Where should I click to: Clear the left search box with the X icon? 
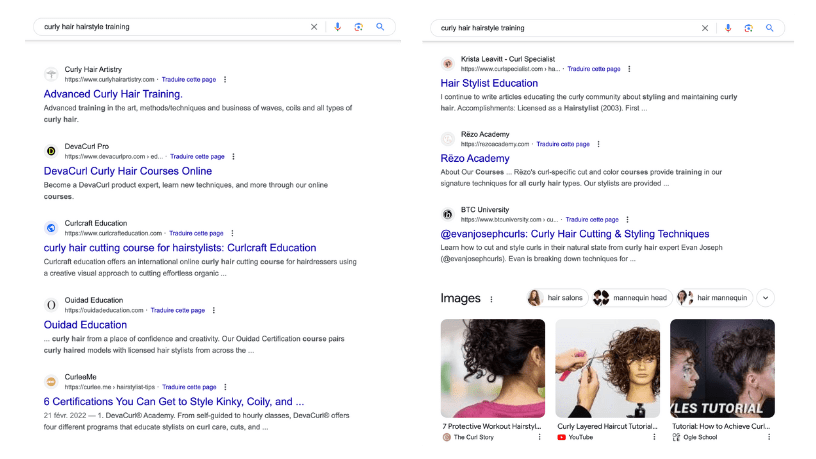[314, 27]
